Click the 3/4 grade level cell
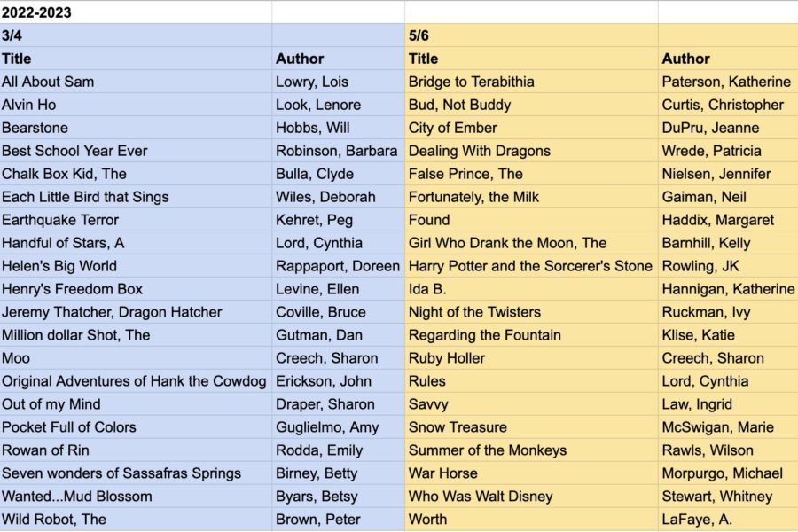 136,35
